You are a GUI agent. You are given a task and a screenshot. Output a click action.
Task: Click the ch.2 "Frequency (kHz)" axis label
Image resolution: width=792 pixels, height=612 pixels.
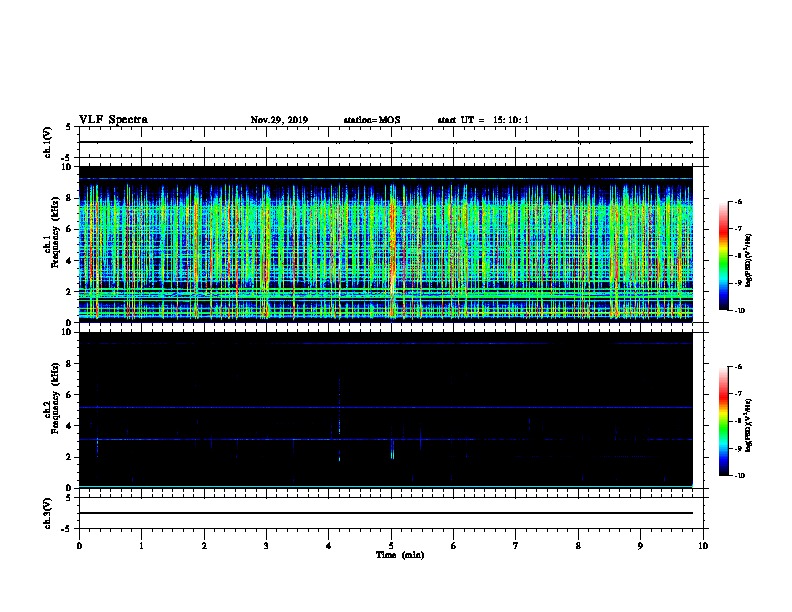click(x=55, y=398)
